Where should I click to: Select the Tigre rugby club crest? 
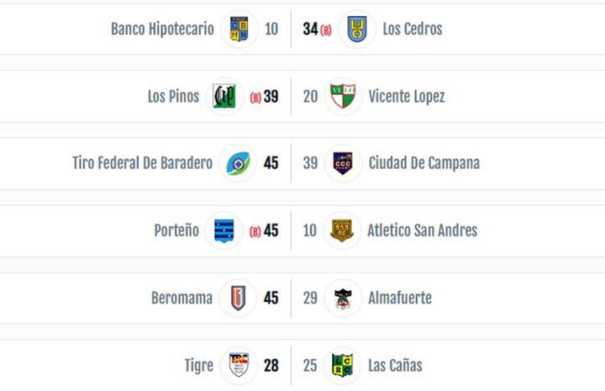pyautogui.click(x=238, y=365)
